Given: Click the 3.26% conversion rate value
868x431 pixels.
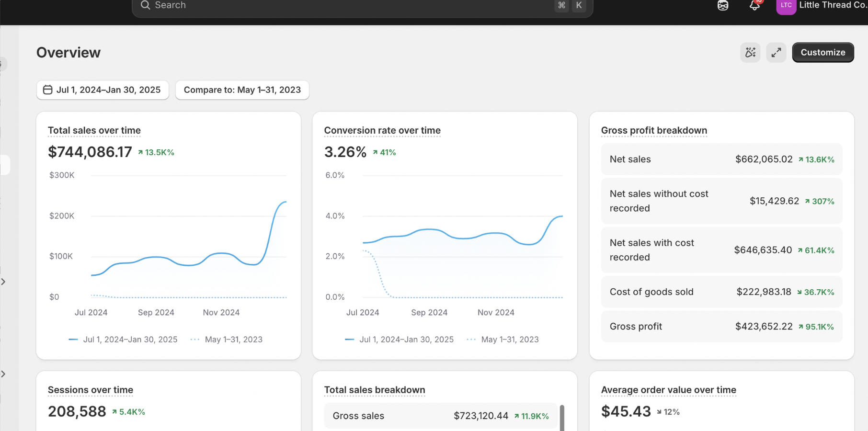Looking at the screenshot, I should (x=345, y=152).
